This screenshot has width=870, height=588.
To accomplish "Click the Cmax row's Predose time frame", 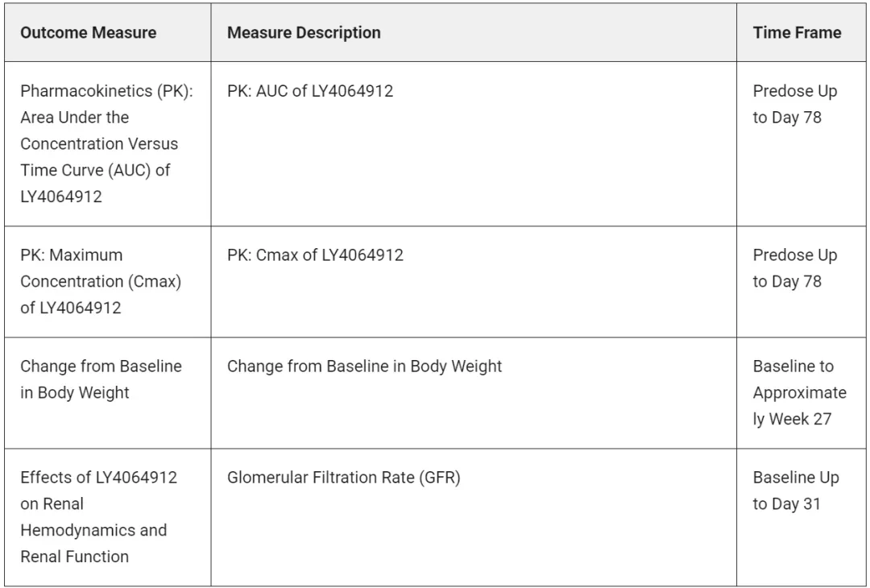I will (x=794, y=268).
